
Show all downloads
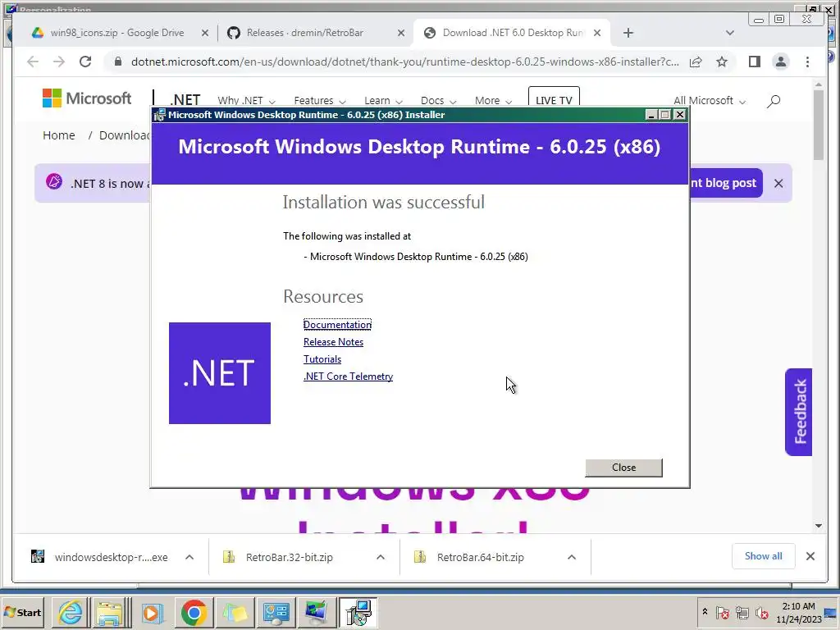pos(763,556)
